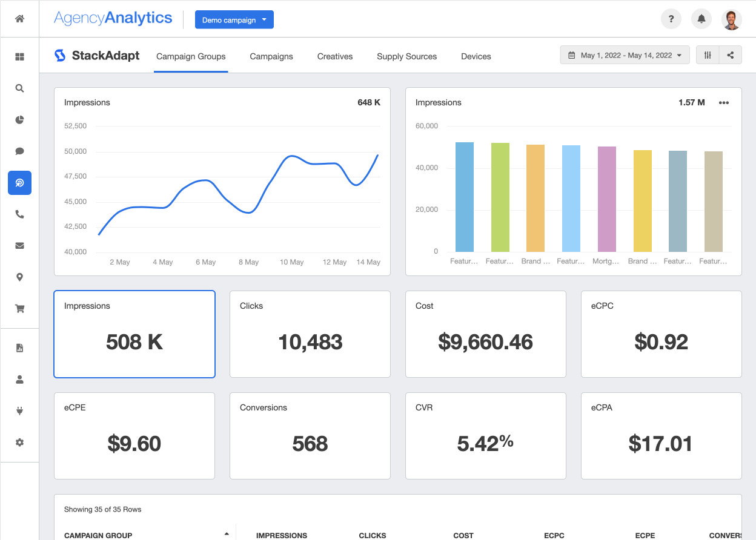Open the integrations plug sidebar icon
Viewport: 756px width, 540px height.
19,410
